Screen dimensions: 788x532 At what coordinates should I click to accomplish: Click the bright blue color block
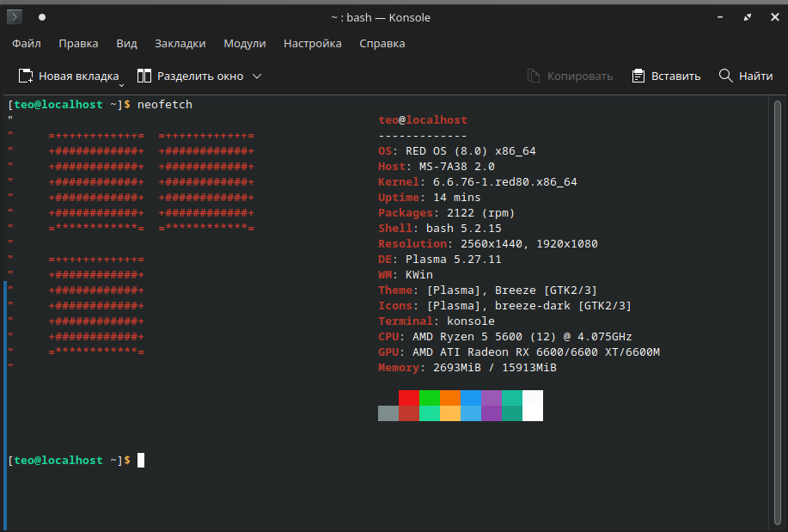(471, 398)
